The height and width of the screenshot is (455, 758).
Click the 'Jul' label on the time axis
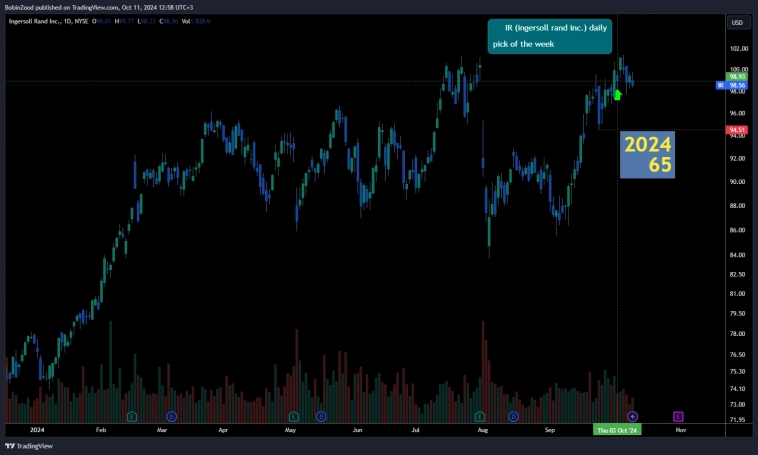coord(416,430)
